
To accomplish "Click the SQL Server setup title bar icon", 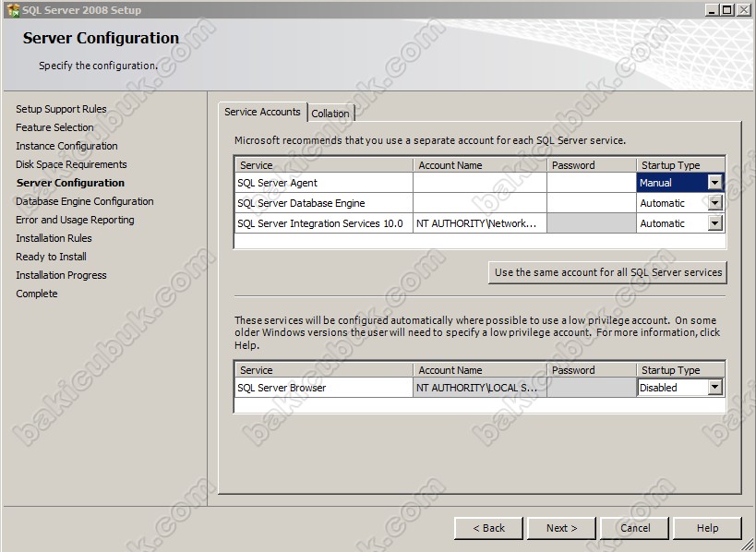I will 13,9.
